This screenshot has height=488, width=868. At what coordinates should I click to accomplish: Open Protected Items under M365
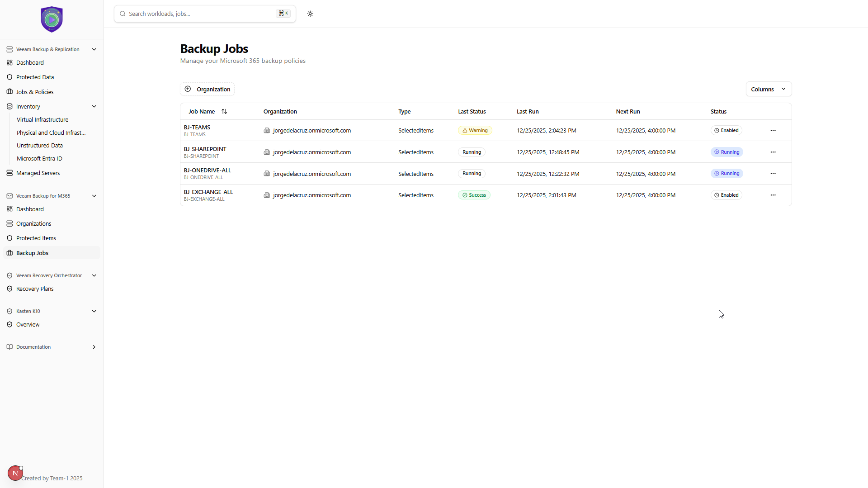coord(36,238)
